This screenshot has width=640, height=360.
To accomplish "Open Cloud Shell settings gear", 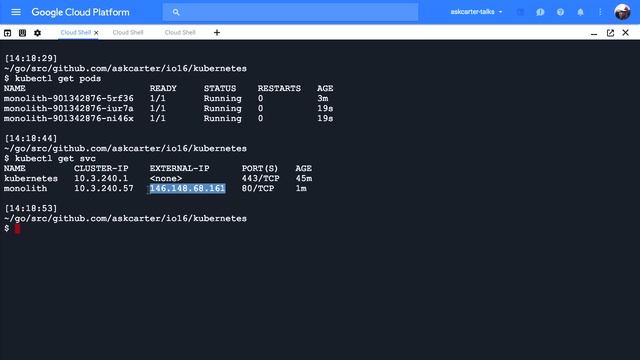I will tap(37, 33).
